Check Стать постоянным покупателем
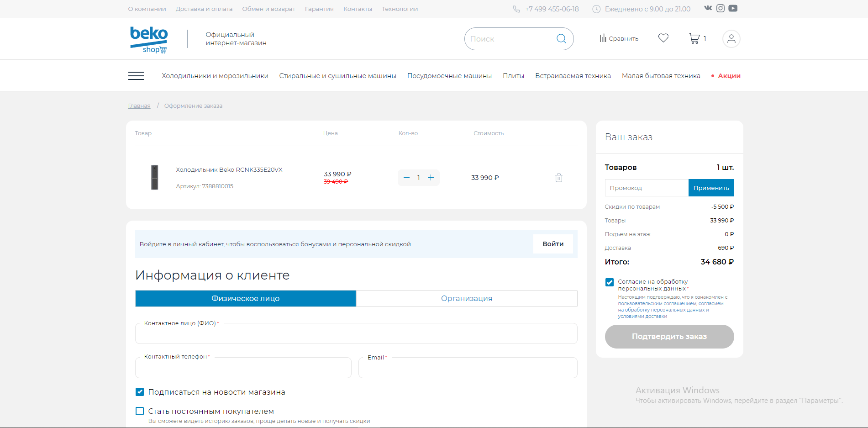The height and width of the screenshot is (428, 868). [x=140, y=411]
